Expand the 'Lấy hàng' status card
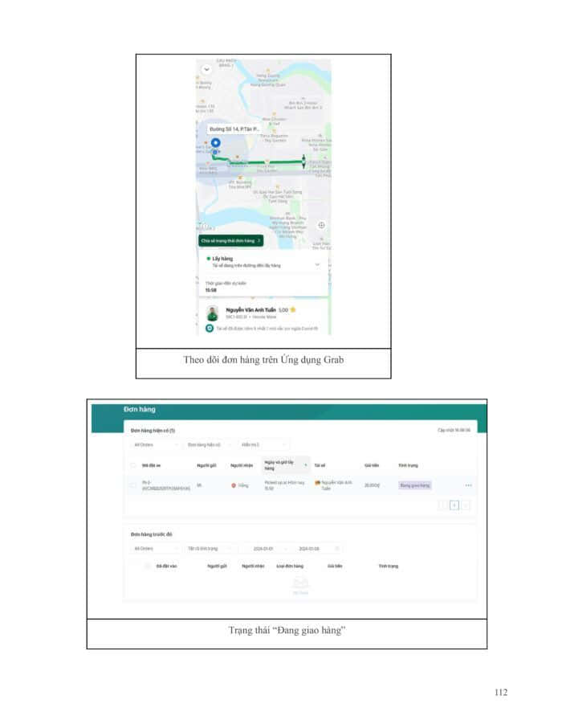This screenshot has height=728, width=562. (317, 264)
